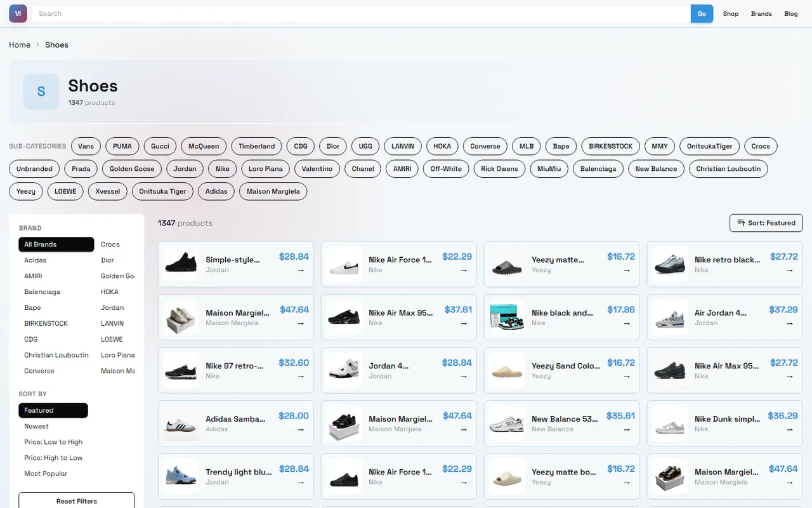
Task: Select the Christian Louboutin sub-category chip
Action: 728,169
